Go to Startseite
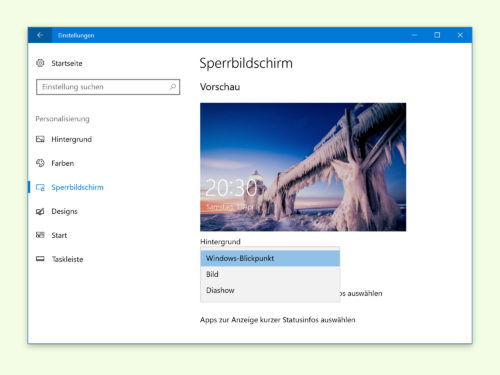500x375 pixels. click(x=67, y=63)
